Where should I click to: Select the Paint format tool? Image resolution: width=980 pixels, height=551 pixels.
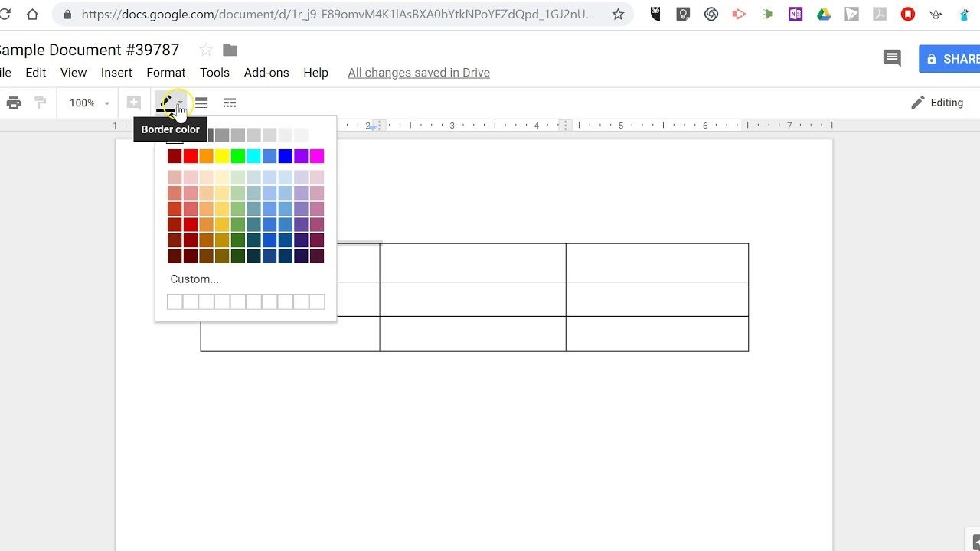41,103
